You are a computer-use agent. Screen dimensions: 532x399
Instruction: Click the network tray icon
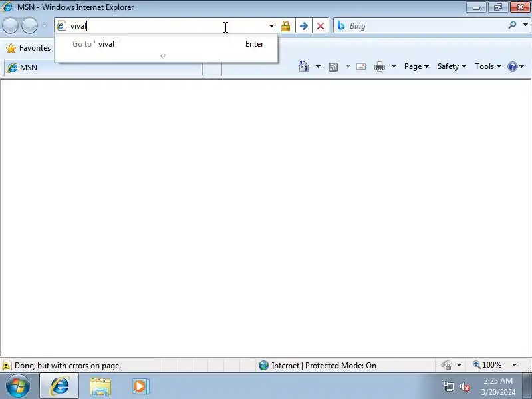(x=448, y=386)
